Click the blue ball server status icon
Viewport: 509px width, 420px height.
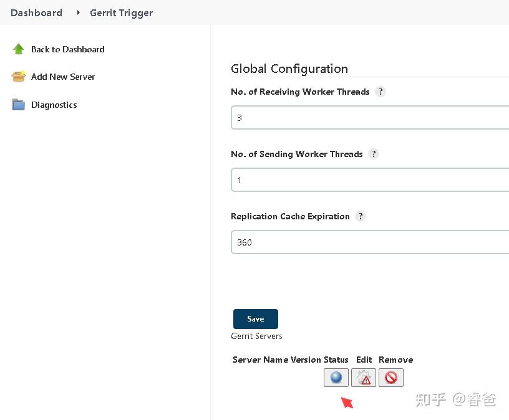(x=336, y=377)
